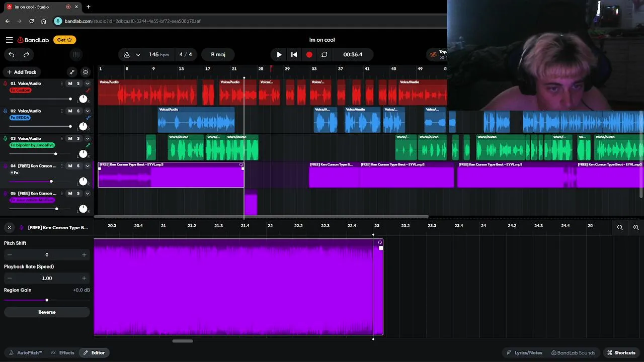The image size is (644, 362).
Task: Open the BandLab Sounds panel
Action: coord(573,353)
